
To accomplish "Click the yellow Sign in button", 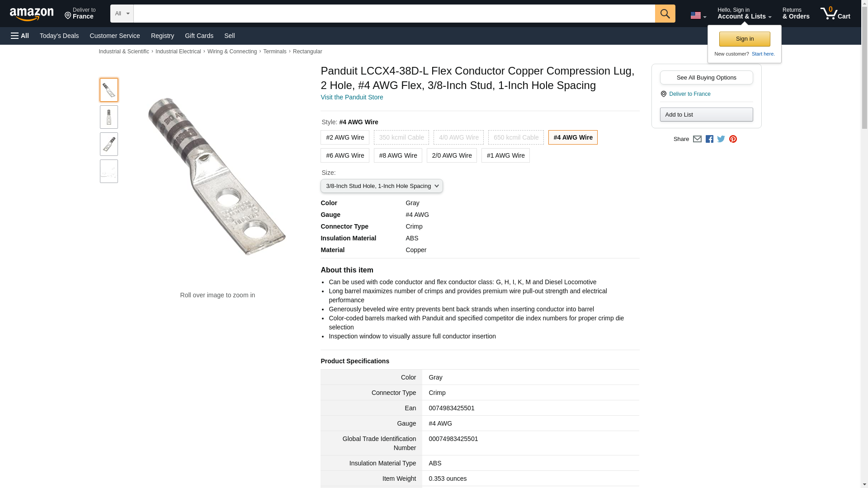I will [x=745, y=39].
